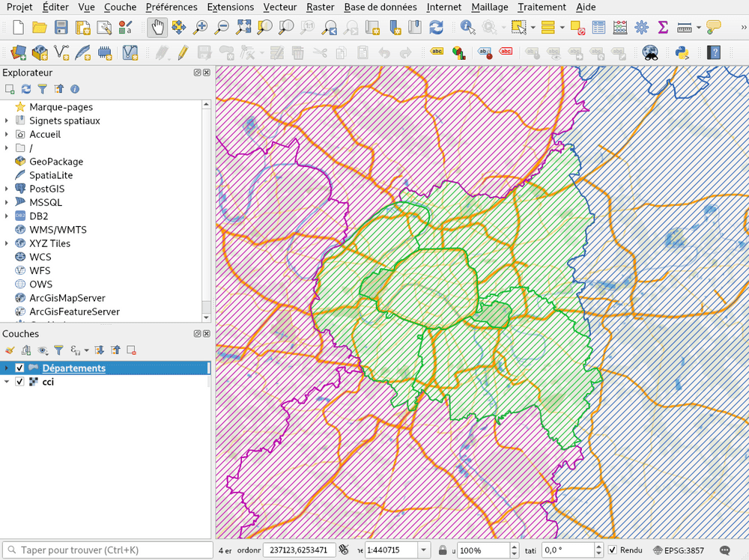Open the map scale dropdown
Screen dimensions: 749x560
pos(422,550)
